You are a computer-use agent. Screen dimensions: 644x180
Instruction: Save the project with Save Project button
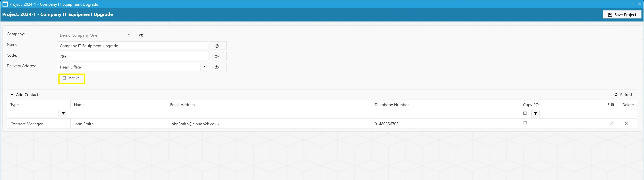coord(622,15)
